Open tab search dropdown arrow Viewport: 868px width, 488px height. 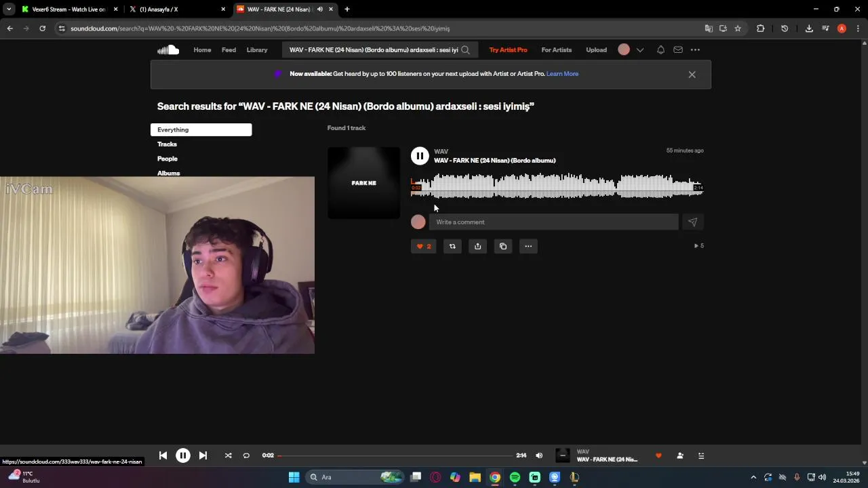9,9
